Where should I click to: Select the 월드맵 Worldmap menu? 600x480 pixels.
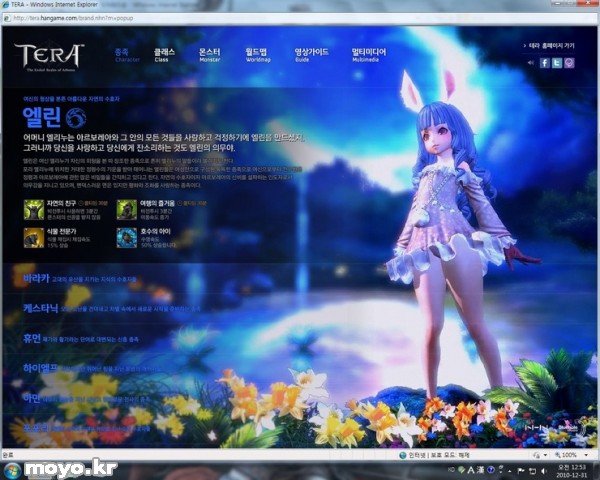point(258,55)
